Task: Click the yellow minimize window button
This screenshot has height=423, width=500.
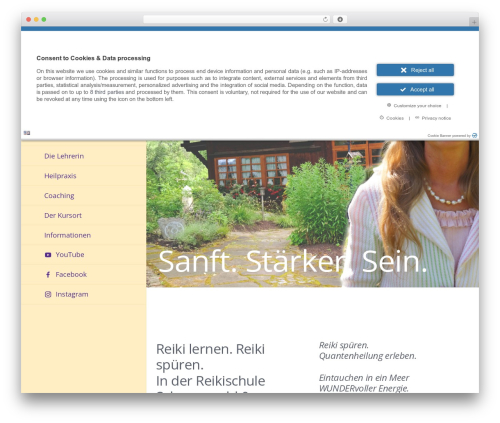Action: [x=36, y=19]
